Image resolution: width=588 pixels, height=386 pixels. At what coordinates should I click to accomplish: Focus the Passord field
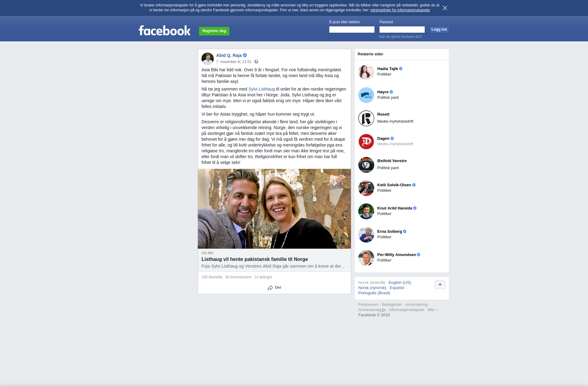402,29
